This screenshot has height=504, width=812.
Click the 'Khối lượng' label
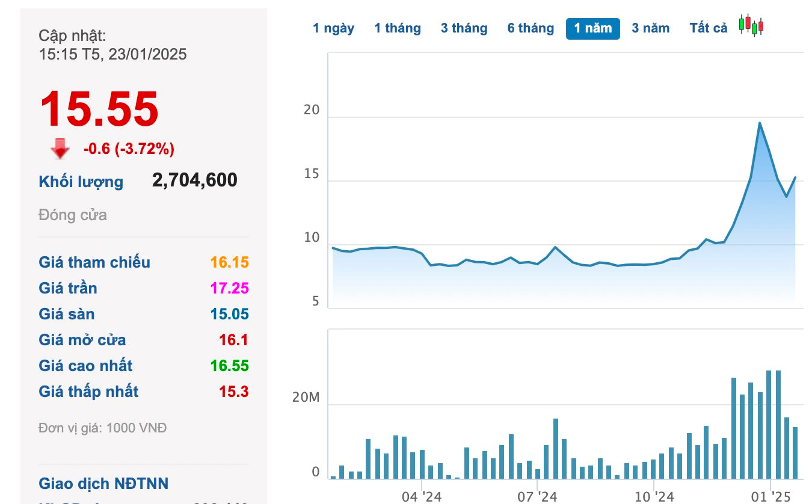pyautogui.click(x=81, y=182)
